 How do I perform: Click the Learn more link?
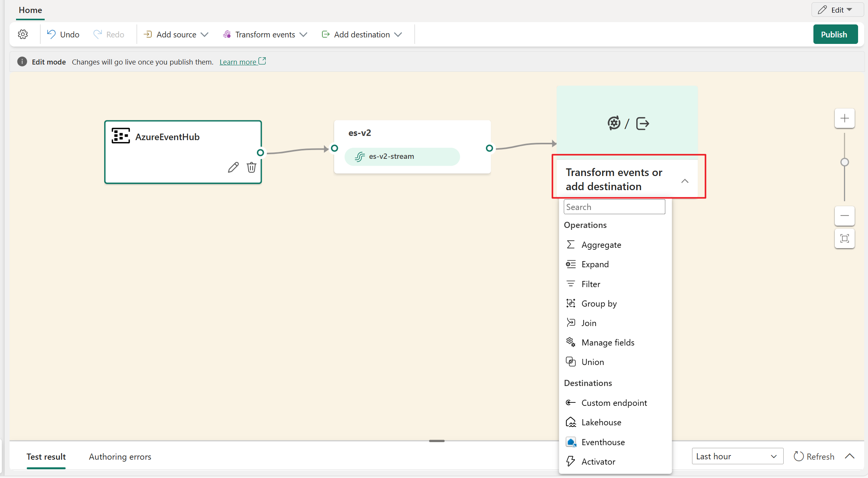click(x=238, y=62)
